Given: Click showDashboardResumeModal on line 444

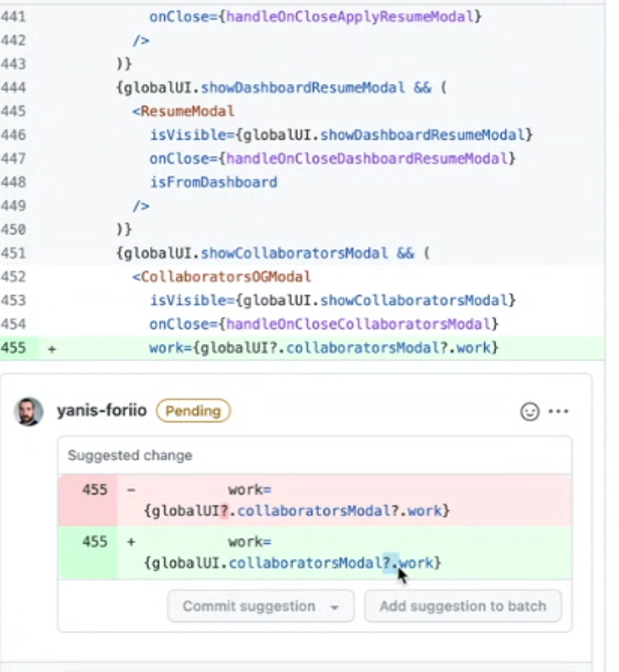Looking at the screenshot, I should (303, 88).
